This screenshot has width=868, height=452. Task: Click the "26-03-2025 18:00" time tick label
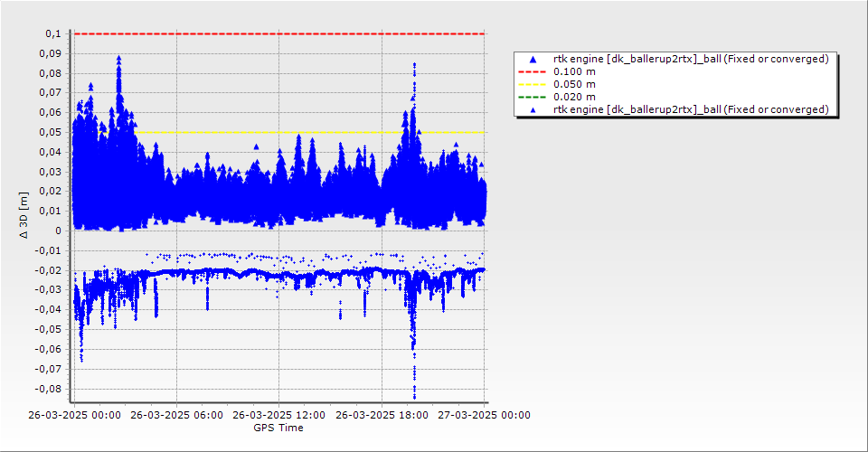(382, 416)
